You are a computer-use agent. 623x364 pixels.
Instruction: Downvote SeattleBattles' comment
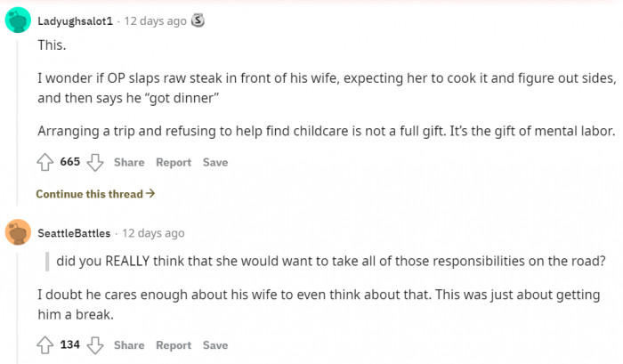point(94,345)
